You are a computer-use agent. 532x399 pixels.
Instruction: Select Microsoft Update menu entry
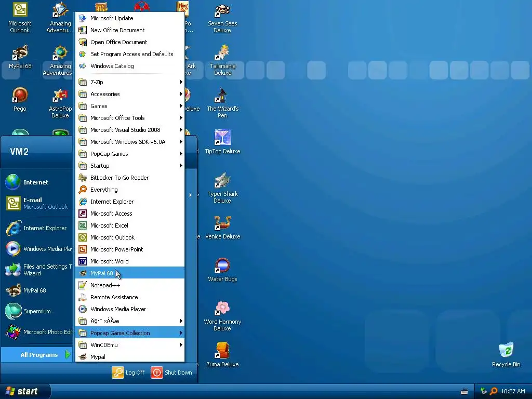pyautogui.click(x=130, y=18)
